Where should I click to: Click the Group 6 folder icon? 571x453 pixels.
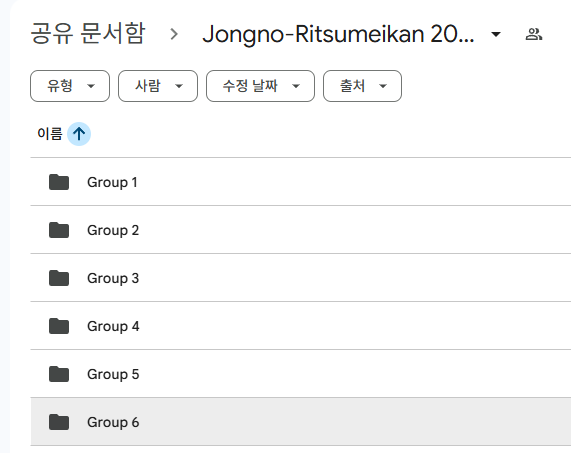(x=59, y=422)
